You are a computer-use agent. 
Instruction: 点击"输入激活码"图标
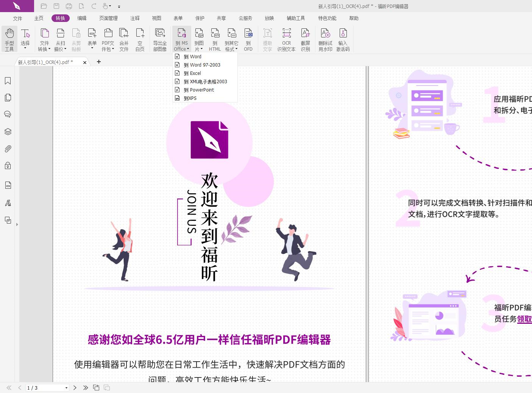343,39
